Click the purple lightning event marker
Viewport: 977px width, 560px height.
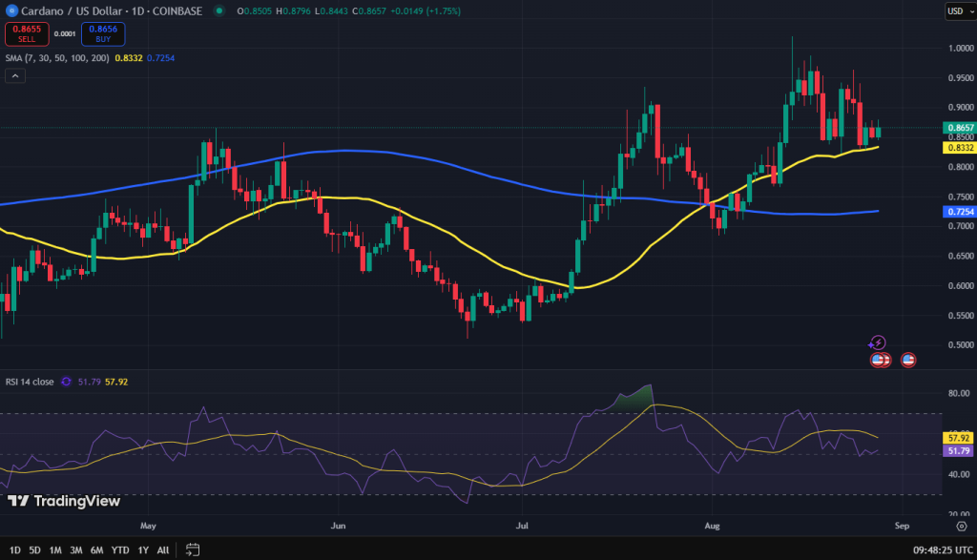tap(878, 342)
